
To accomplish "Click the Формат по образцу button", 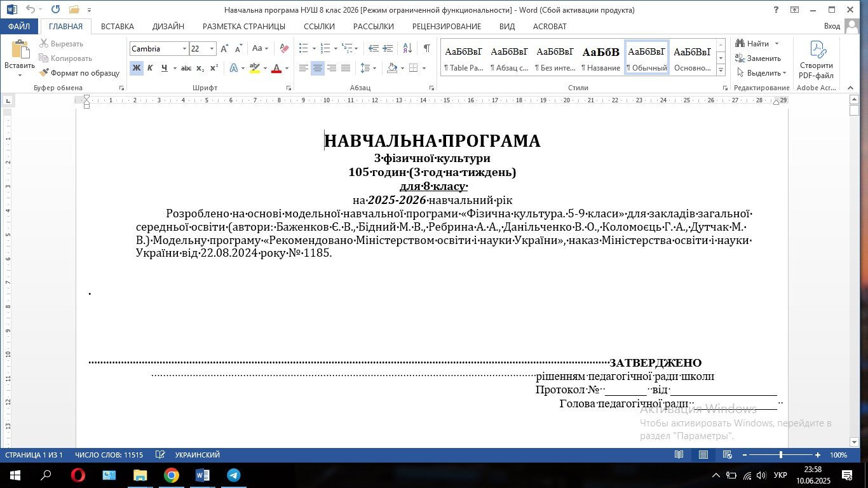I will point(79,72).
